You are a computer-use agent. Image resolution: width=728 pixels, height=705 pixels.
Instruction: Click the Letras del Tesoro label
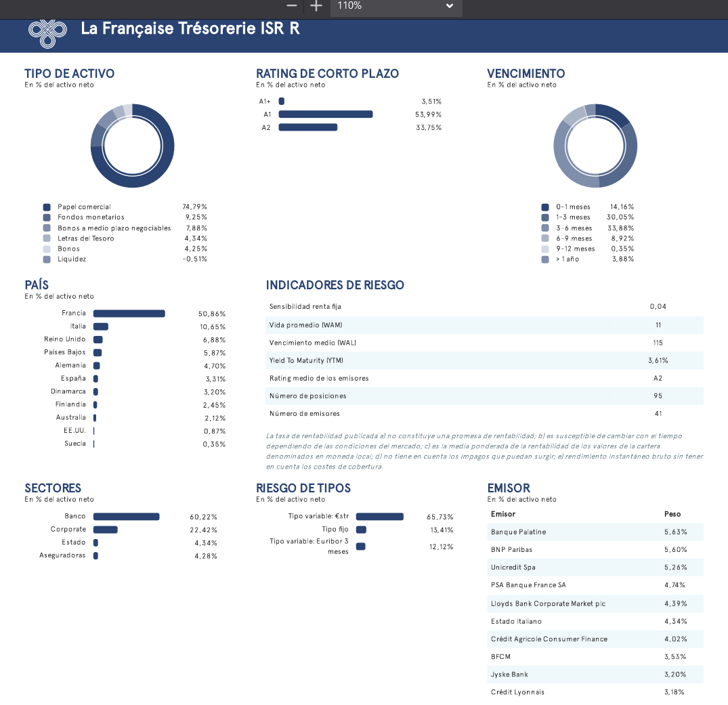(x=86, y=238)
